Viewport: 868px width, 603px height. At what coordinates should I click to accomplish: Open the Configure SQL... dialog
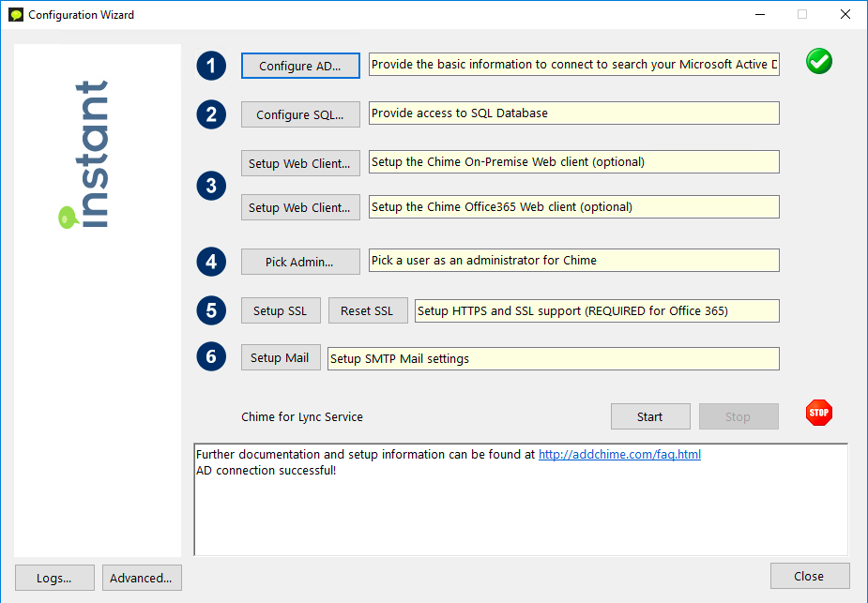[x=300, y=114]
